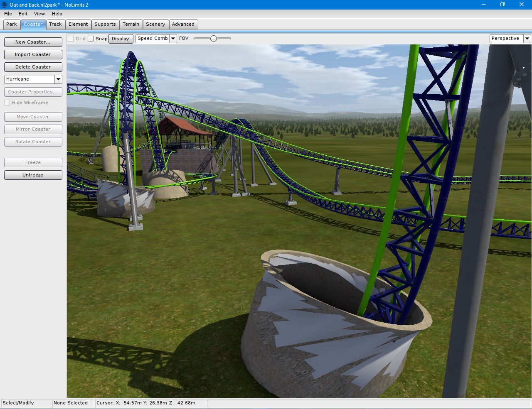
Task: Expand the Hurricane coaster dropdown
Action: 58,79
